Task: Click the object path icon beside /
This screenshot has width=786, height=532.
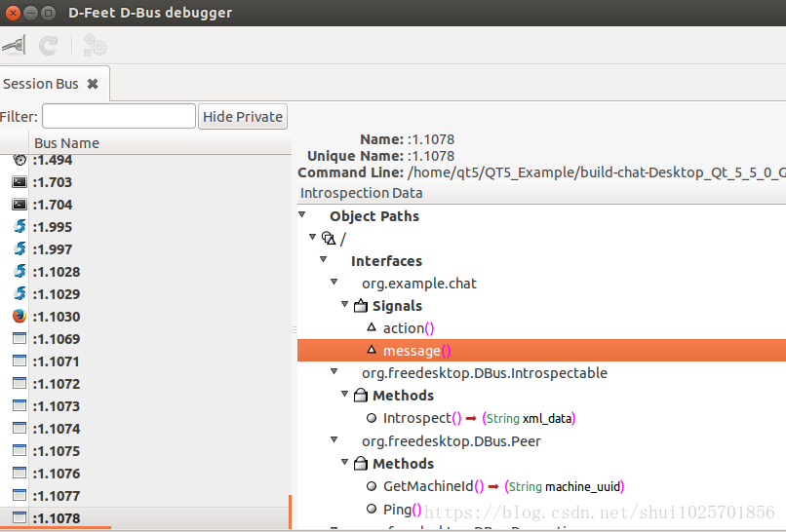Action: (329, 239)
